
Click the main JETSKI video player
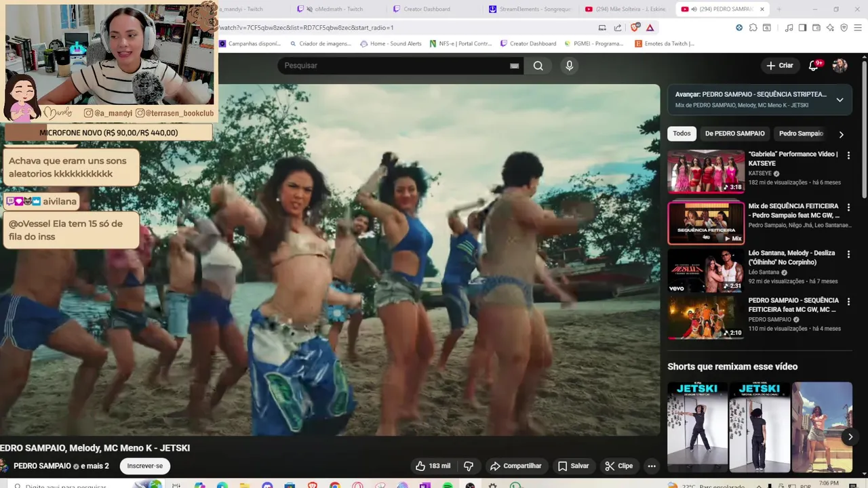[330, 260]
